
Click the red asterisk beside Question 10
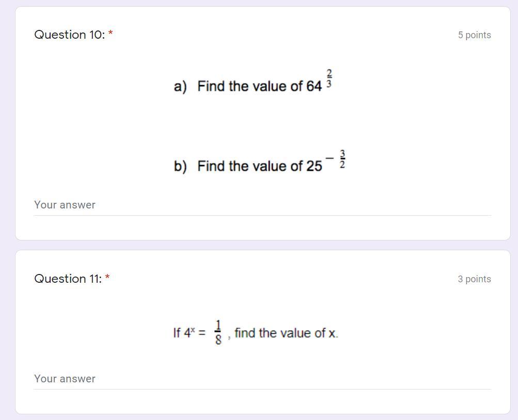(x=111, y=35)
